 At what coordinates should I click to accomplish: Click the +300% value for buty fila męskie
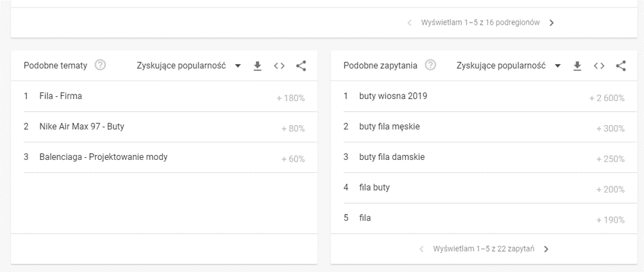tap(610, 128)
